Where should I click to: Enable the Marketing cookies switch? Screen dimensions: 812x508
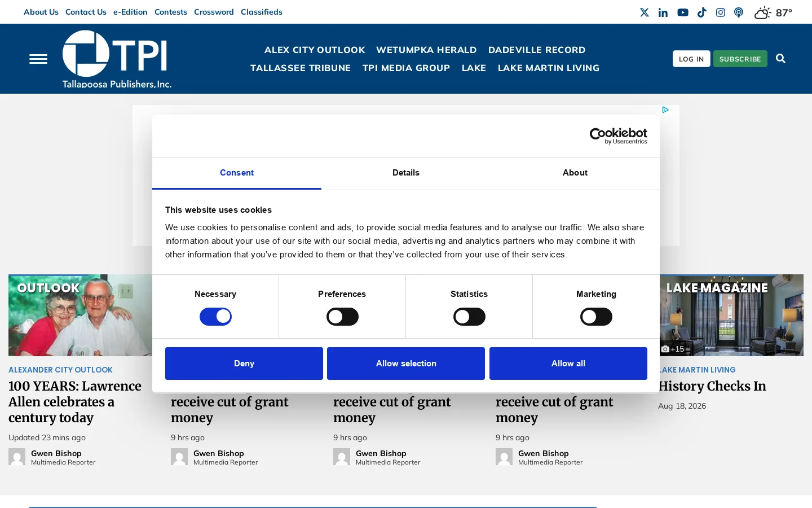coord(596,317)
